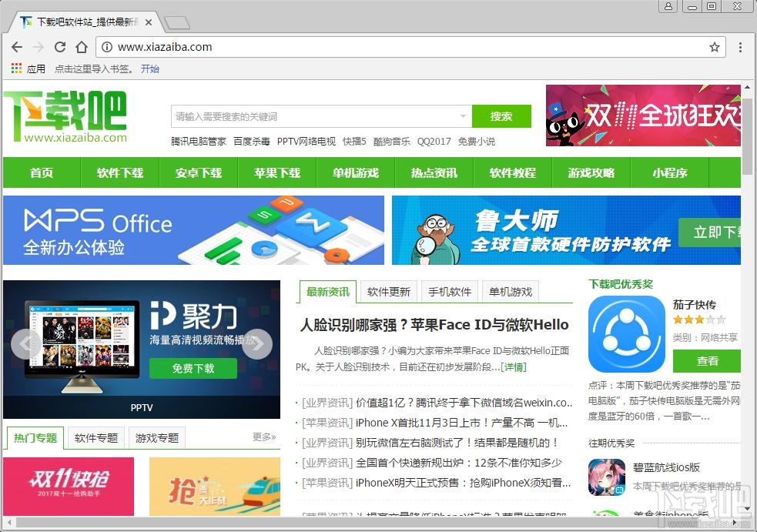Click the green 查看 button for 茄子快传
This screenshot has height=532, width=757.
click(x=707, y=361)
